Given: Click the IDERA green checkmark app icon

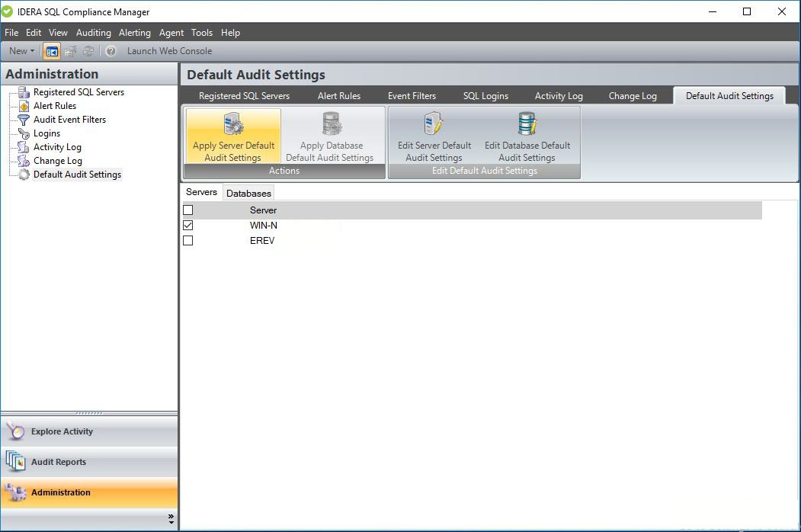Looking at the screenshot, I should [x=7, y=11].
